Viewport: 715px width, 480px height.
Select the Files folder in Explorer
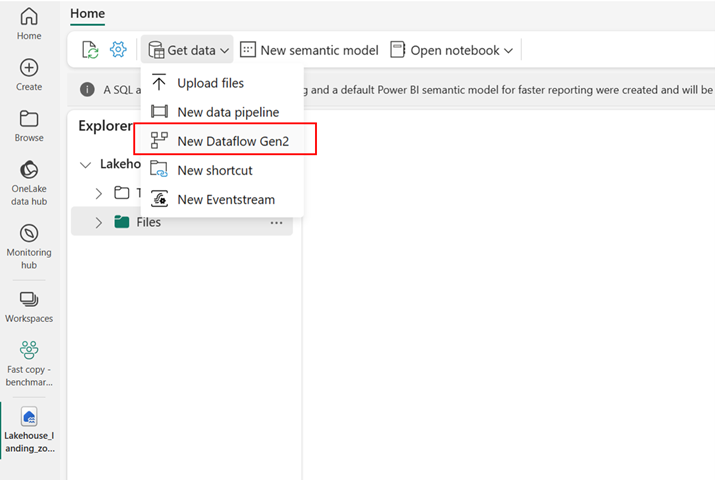click(181, 222)
